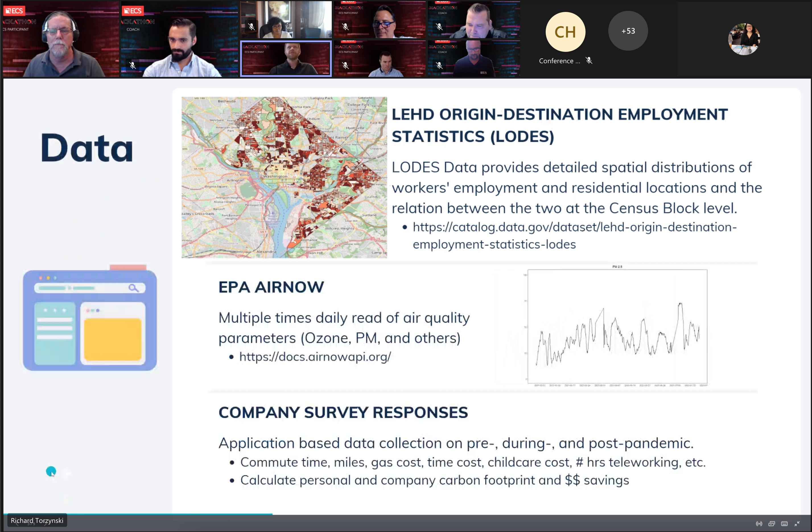Expand the +53 additional participants bubble

[628, 31]
